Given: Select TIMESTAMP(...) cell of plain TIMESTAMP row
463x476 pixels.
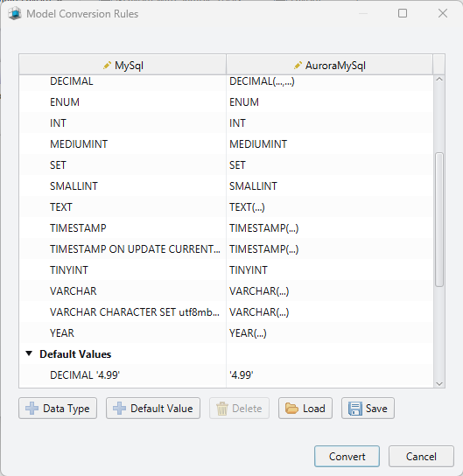Looking at the screenshot, I should pos(329,228).
